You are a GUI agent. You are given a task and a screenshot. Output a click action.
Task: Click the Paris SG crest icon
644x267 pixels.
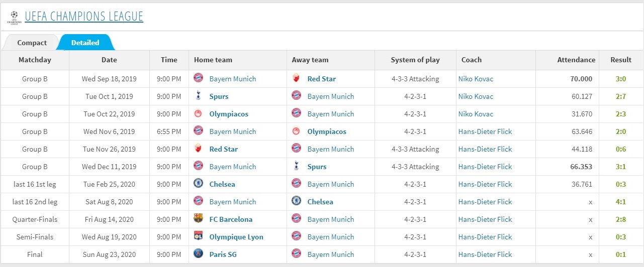coord(199,253)
